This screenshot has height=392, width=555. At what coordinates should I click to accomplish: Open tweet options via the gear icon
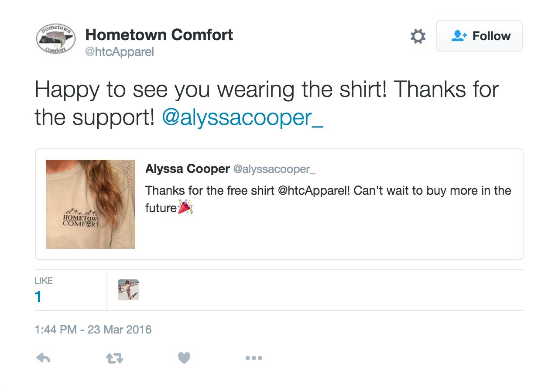coord(418,36)
